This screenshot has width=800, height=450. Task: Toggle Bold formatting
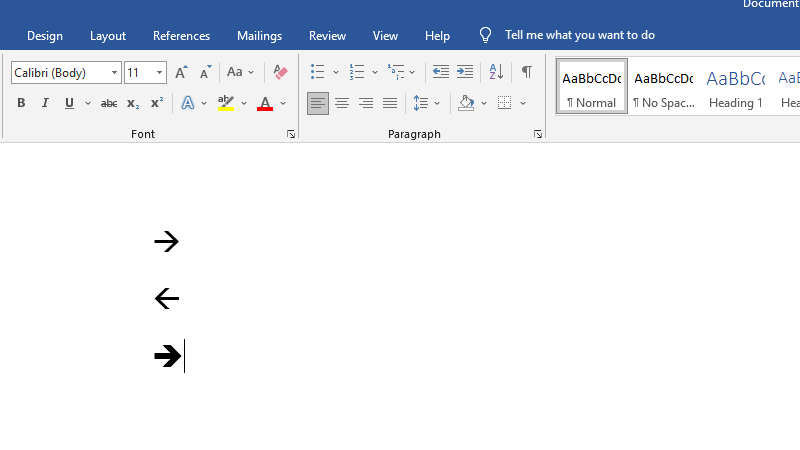click(x=21, y=103)
